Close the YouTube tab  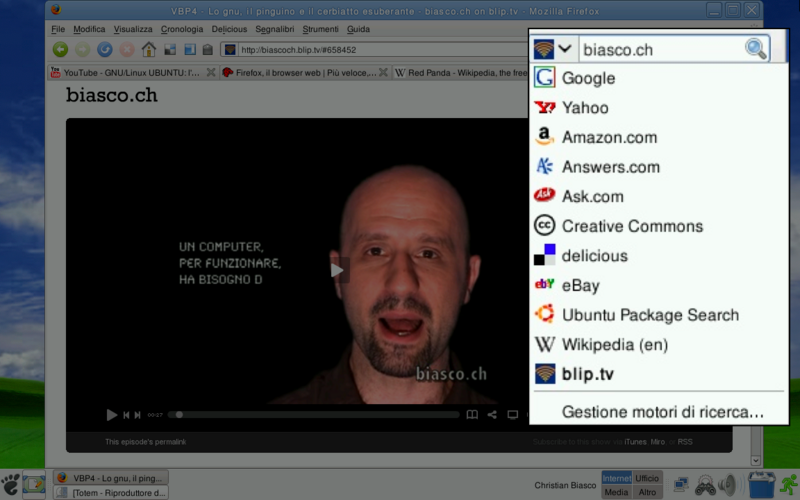click(x=210, y=73)
